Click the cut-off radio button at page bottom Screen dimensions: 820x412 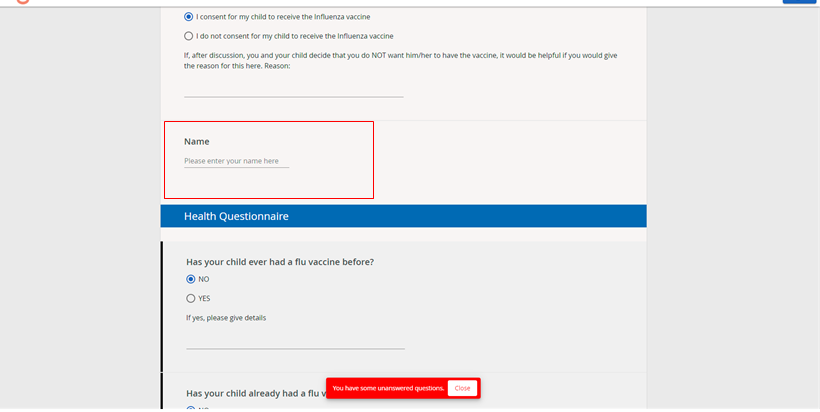point(190,409)
